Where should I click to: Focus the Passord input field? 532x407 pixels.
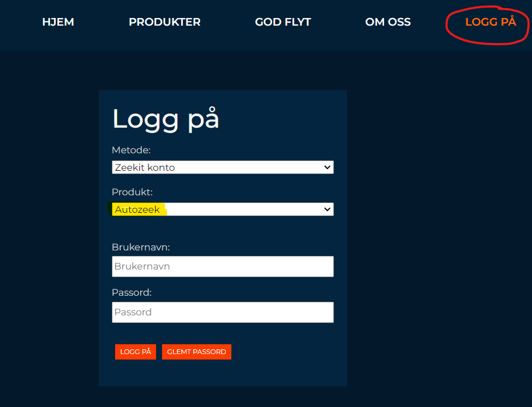coord(223,312)
